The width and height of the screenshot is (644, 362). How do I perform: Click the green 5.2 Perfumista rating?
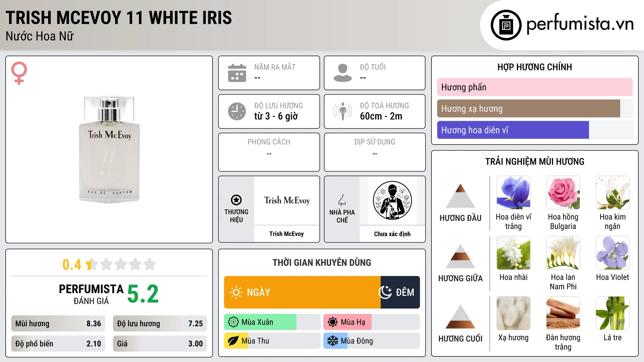point(143,294)
